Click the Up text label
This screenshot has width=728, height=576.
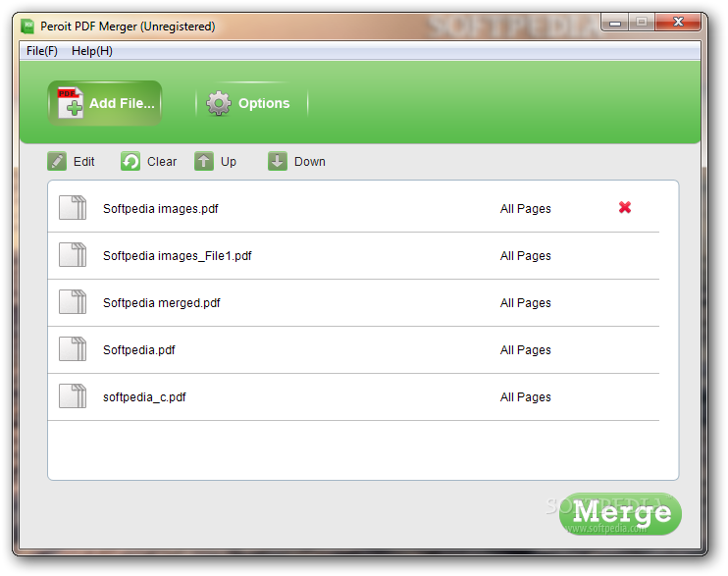[229, 162]
